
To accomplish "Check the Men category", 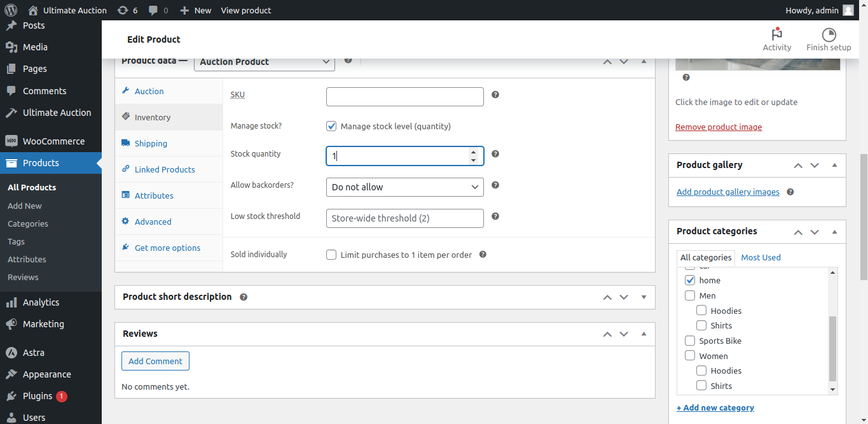I will [x=690, y=295].
